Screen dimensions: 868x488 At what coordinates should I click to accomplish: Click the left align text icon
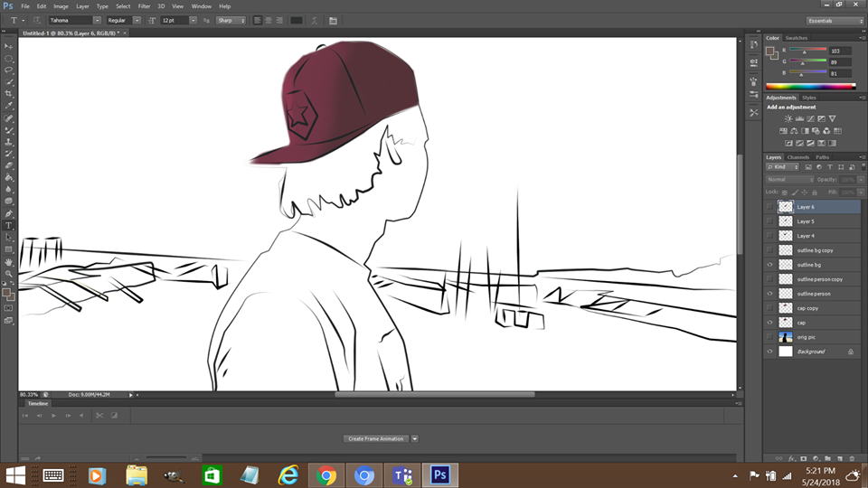coord(258,21)
